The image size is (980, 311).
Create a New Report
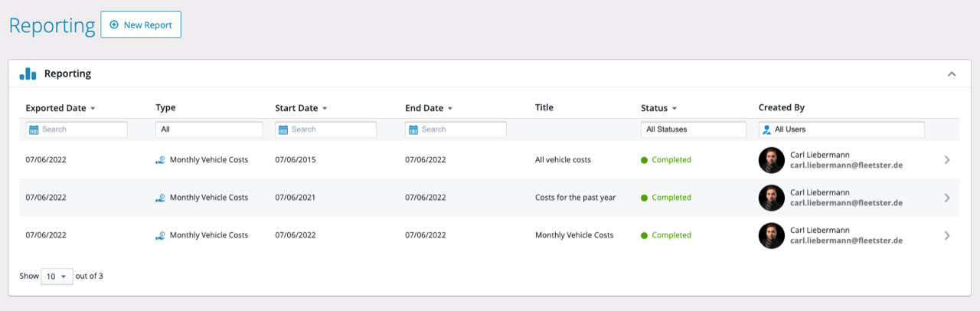pos(141,25)
